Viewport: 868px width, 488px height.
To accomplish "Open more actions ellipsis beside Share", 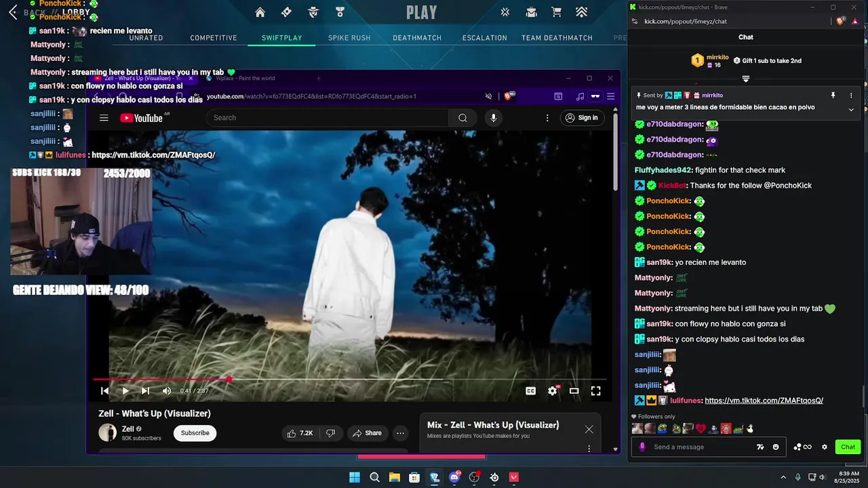I will click(400, 433).
